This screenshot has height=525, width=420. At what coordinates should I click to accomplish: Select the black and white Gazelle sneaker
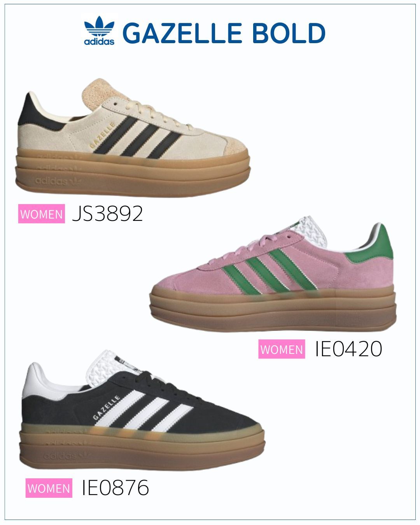[142, 410]
